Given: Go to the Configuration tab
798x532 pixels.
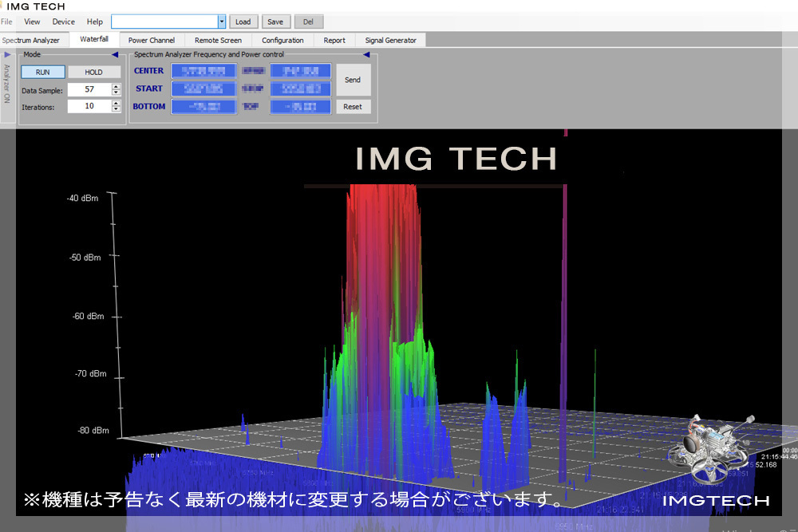Looking at the screenshot, I should pos(282,40).
